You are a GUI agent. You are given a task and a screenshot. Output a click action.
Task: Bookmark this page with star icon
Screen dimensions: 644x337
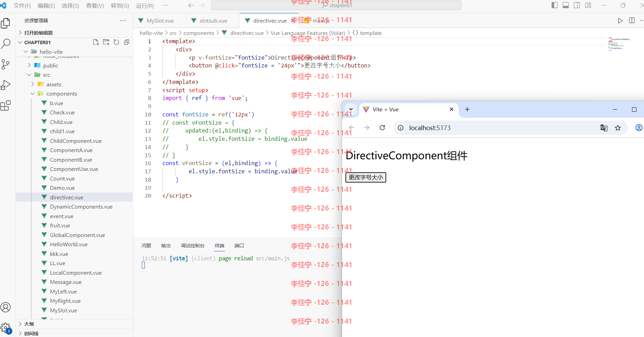pos(618,128)
